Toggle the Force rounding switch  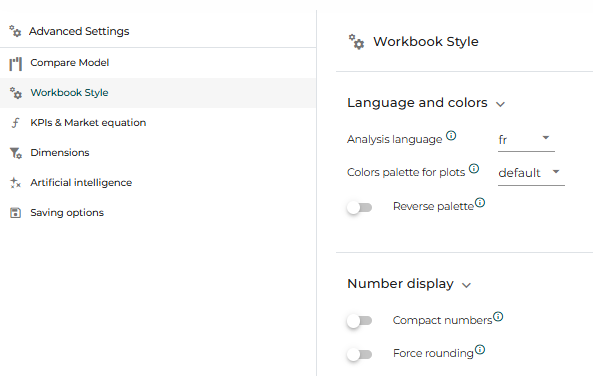[x=359, y=354]
